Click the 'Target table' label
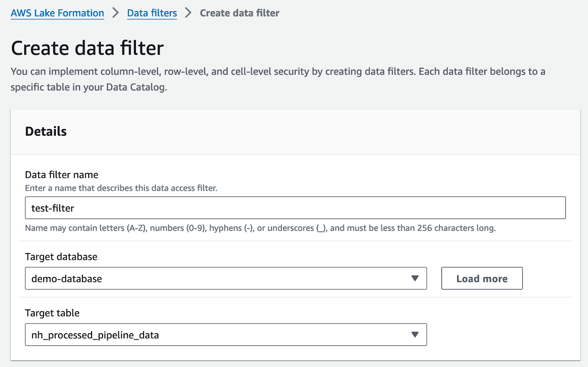Screen dimensions: 588x367 coord(52,313)
